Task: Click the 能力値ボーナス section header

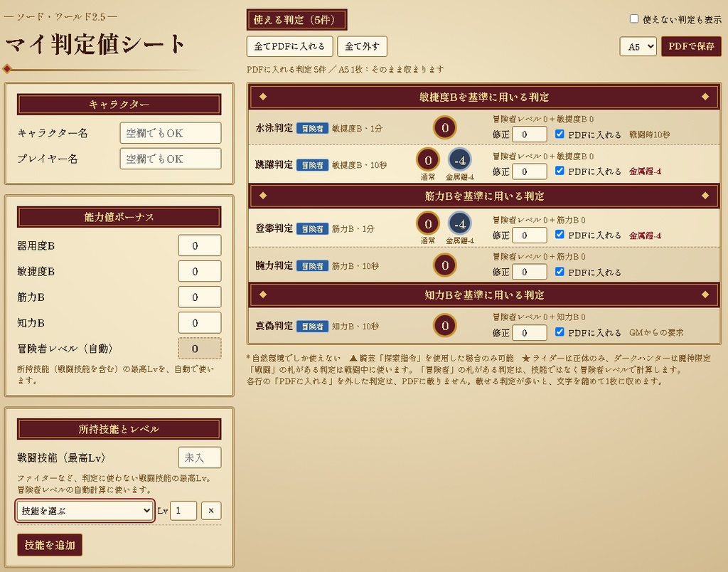Action: click(x=119, y=217)
